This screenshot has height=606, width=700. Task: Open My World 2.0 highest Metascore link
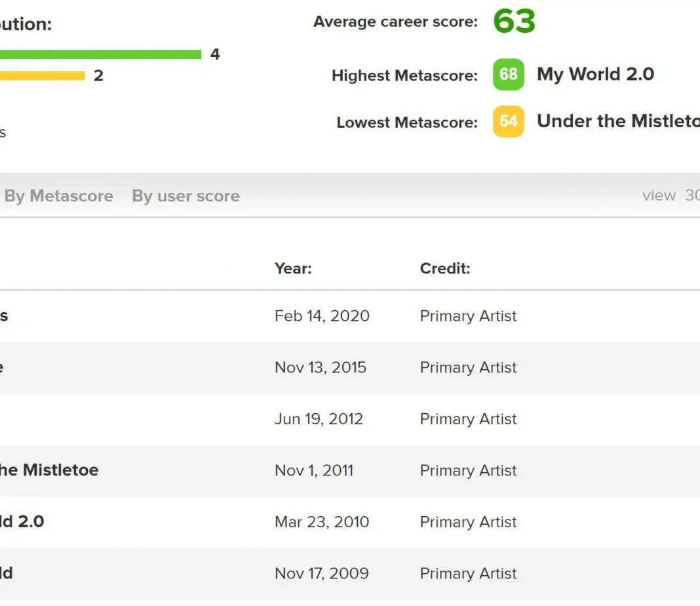pyautogui.click(x=595, y=74)
